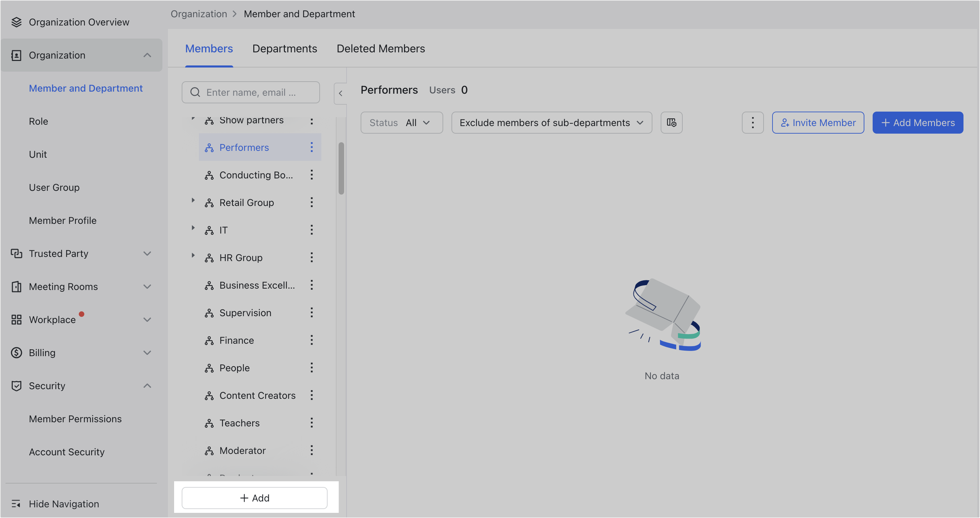Open Exclude members of sub-departments dropdown
The image size is (980, 518).
[552, 123]
